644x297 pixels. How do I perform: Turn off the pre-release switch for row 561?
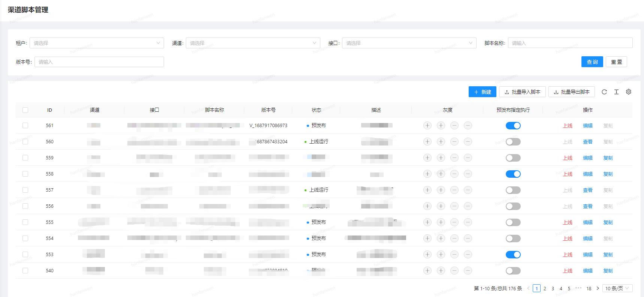click(513, 126)
